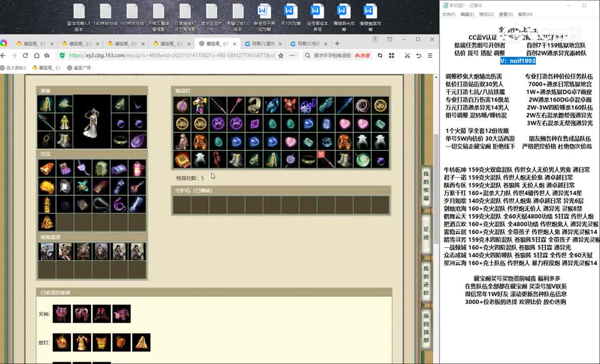This screenshot has height=364, width=600.
Task: Click the red-tagged weapon item in 物品栏
Action: pyautogui.click(x=326, y=159)
